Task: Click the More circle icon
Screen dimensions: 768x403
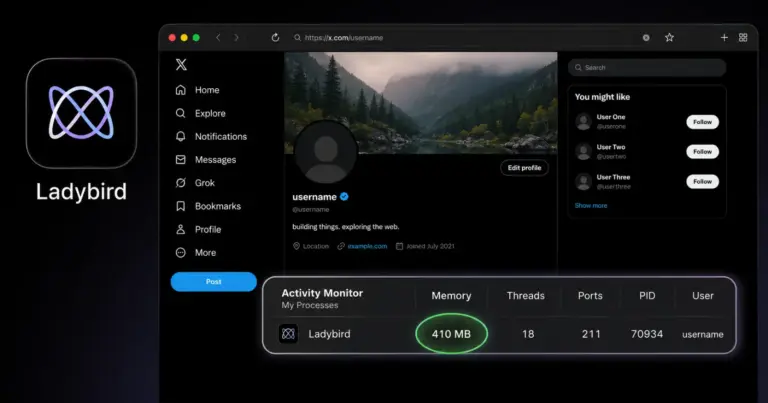Action: click(181, 253)
